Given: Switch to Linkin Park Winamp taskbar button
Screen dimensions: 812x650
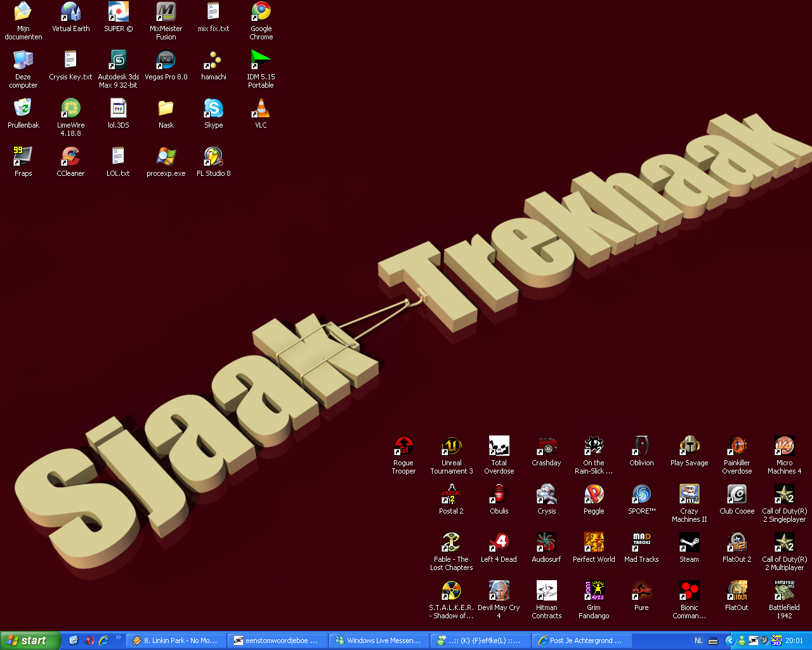Looking at the screenshot, I should click(x=176, y=640).
